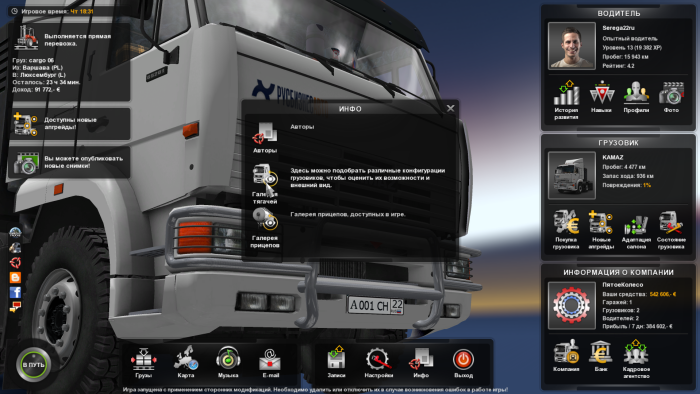Viewport: 700px width, 394px height.
Task: Open the Blogger link icon
Action: tap(15, 277)
